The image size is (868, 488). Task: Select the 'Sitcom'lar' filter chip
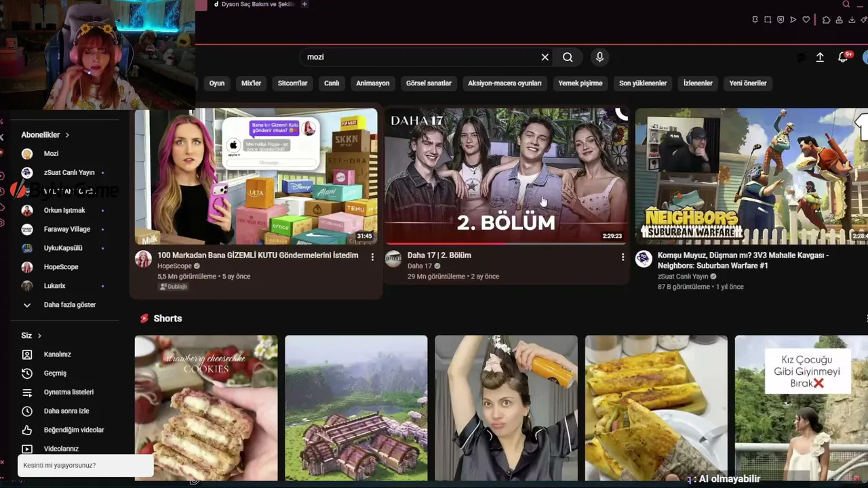(x=293, y=83)
